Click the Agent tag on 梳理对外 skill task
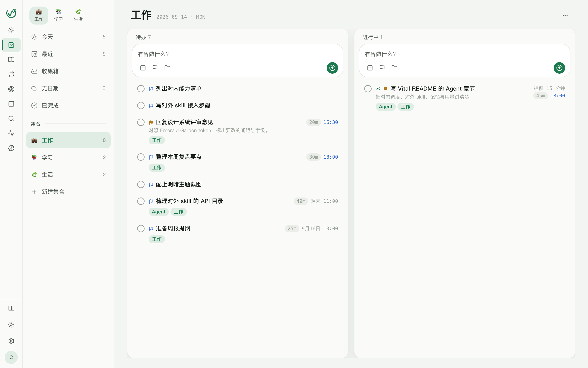Screen dimensions: 588x368 [x=158, y=212]
